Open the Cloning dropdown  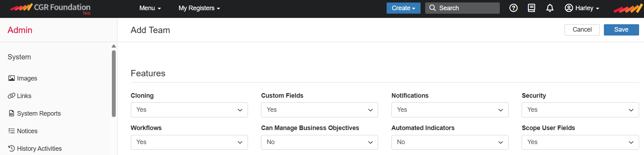click(189, 110)
